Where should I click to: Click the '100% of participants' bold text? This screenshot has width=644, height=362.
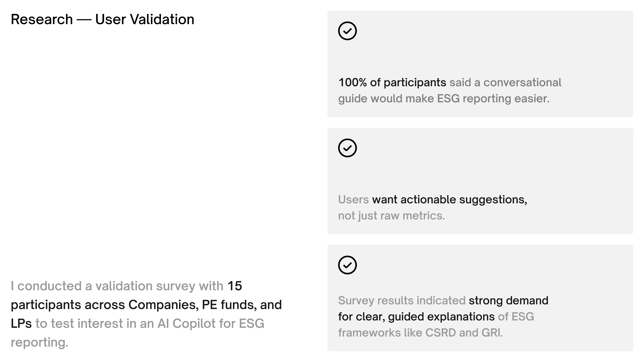[392, 82]
